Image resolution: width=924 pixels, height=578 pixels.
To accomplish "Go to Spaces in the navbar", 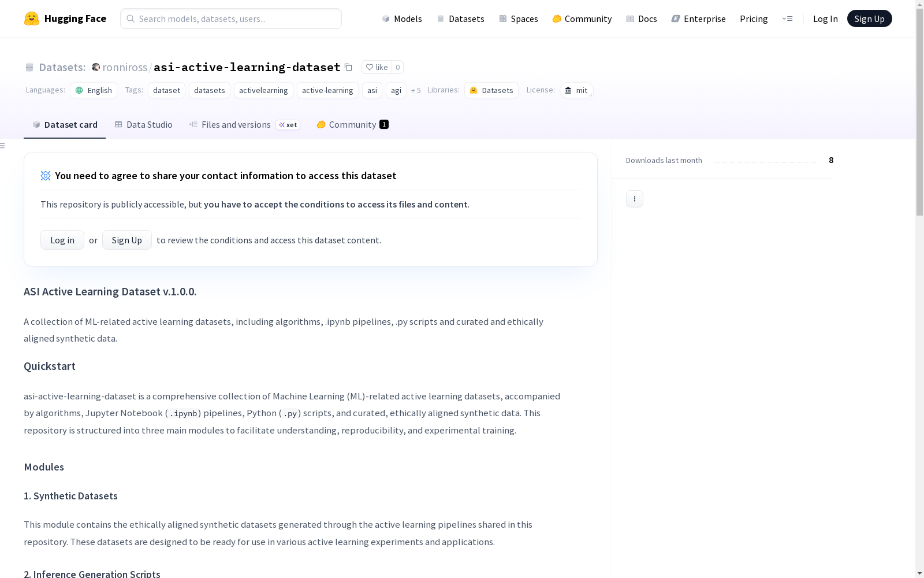I will coord(519,18).
